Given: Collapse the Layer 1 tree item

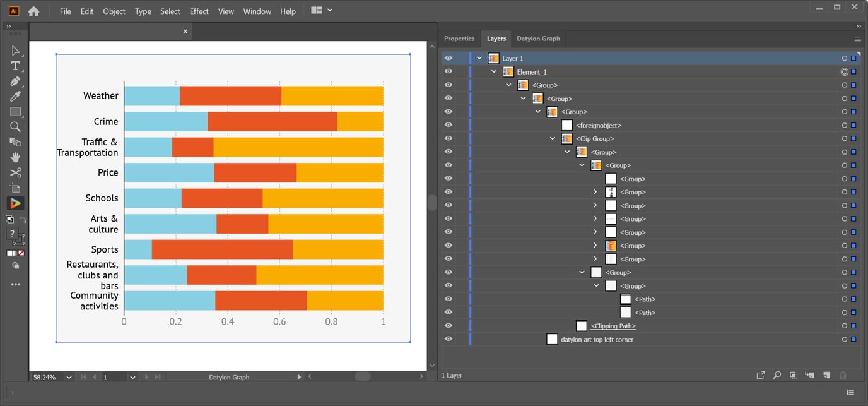Looking at the screenshot, I should coord(479,57).
